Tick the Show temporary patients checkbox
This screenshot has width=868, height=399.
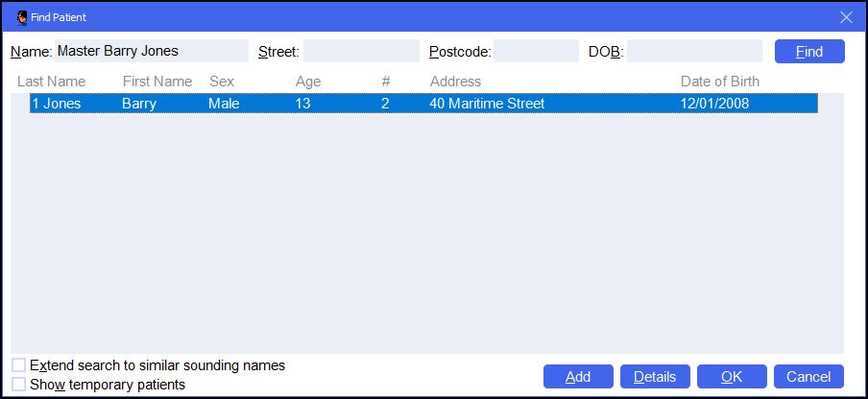19,385
